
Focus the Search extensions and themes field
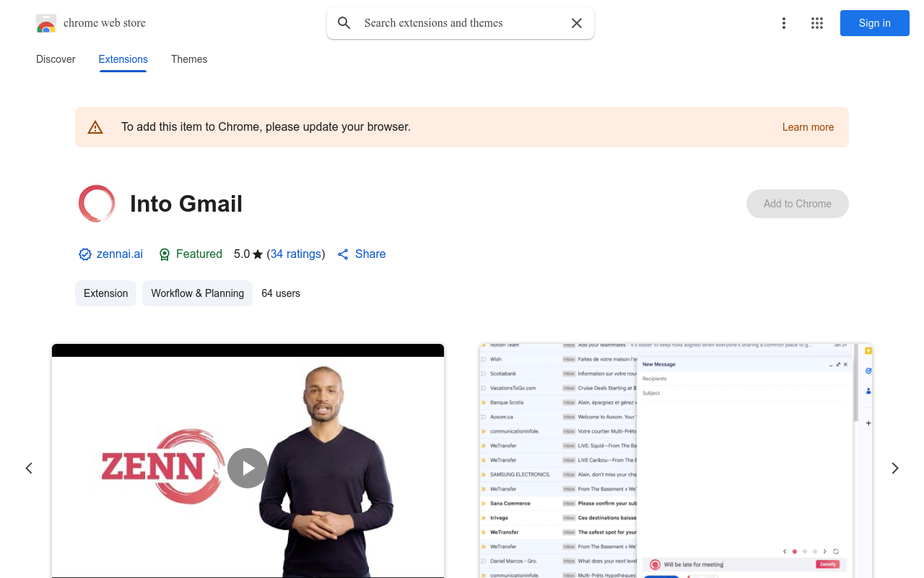click(x=461, y=23)
